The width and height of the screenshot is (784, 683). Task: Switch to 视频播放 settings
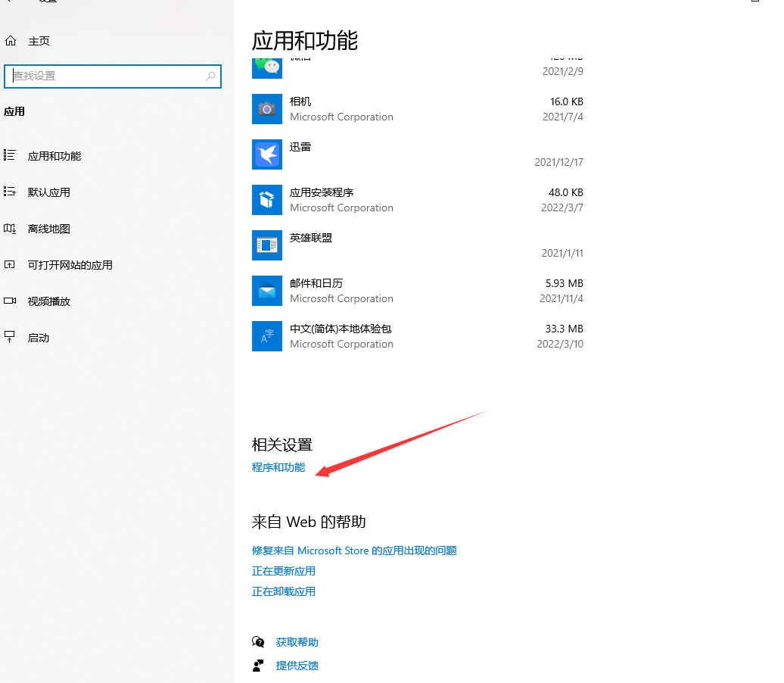click(49, 301)
